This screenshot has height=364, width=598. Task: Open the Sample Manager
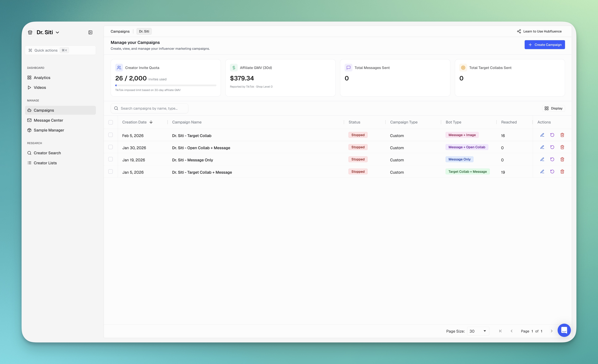49,130
